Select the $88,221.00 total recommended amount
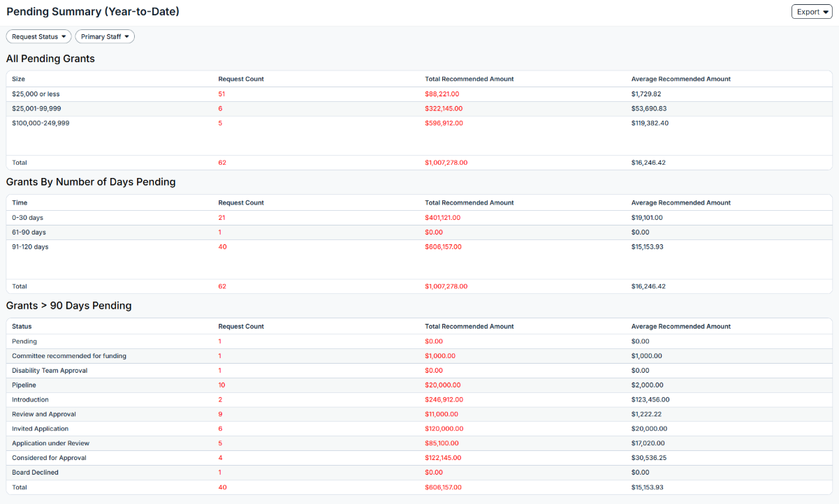The image size is (839, 504). tap(442, 94)
